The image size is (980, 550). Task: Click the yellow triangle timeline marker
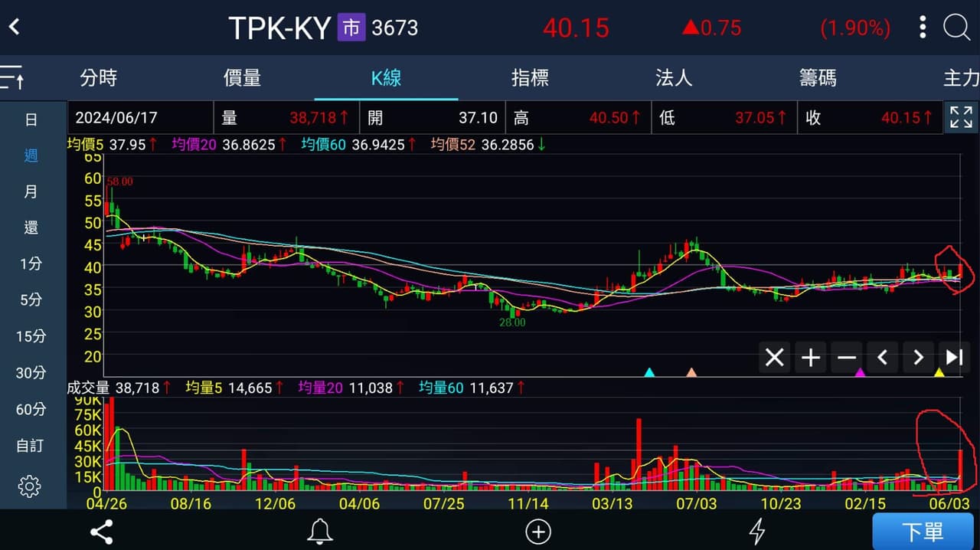(x=939, y=372)
